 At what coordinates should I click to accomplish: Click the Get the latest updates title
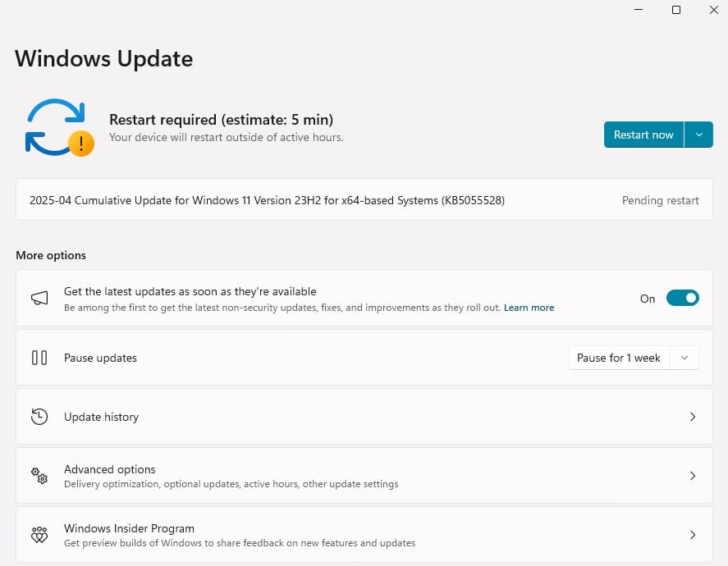pos(190,291)
